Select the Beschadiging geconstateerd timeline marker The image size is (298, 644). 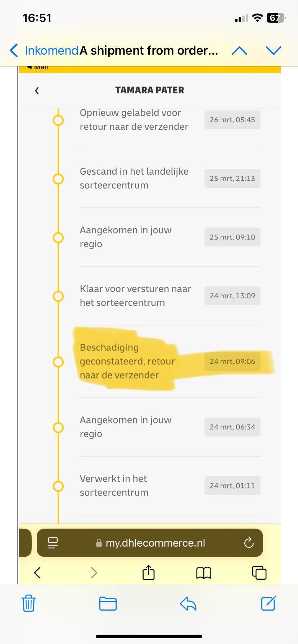coord(58,362)
